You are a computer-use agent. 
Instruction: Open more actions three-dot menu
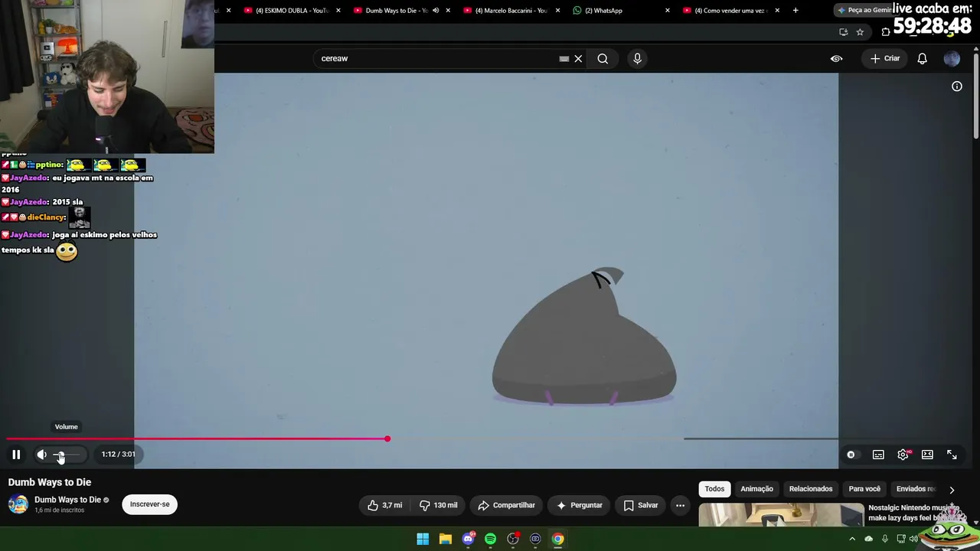tap(680, 505)
